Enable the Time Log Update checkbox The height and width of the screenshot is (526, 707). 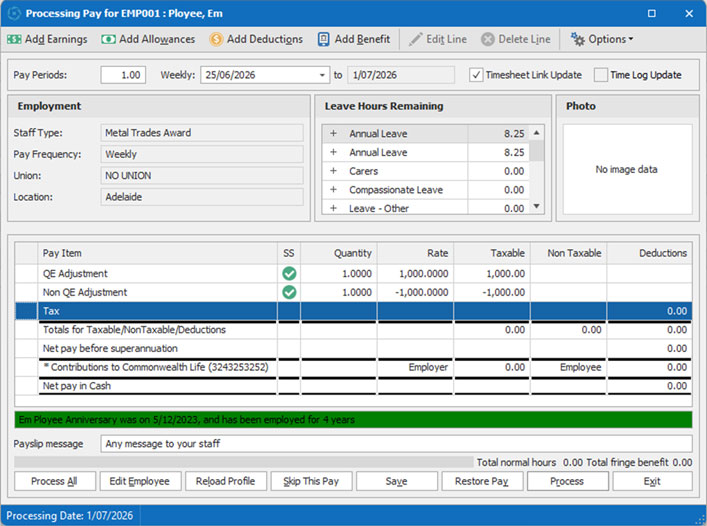point(600,75)
